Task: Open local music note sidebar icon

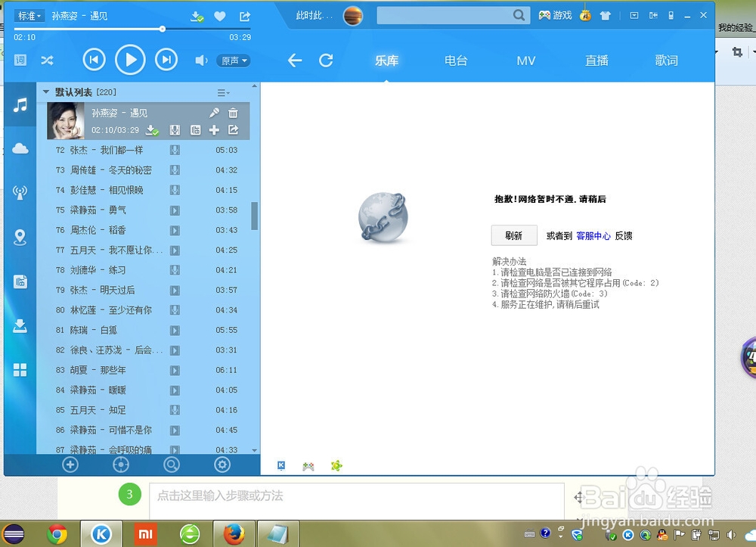Action: point(20,104)
